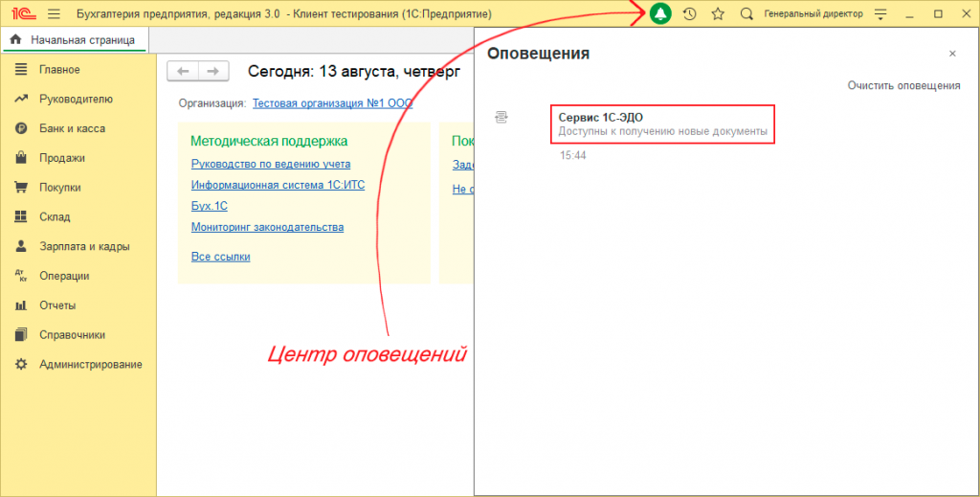This screenshot has width=980, height=497.
Task: Click the notification time 15:44
Action: [572, 156]
